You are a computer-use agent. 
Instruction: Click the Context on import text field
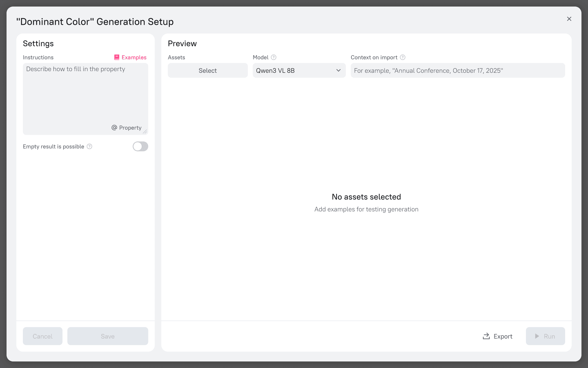click(457, 71)
